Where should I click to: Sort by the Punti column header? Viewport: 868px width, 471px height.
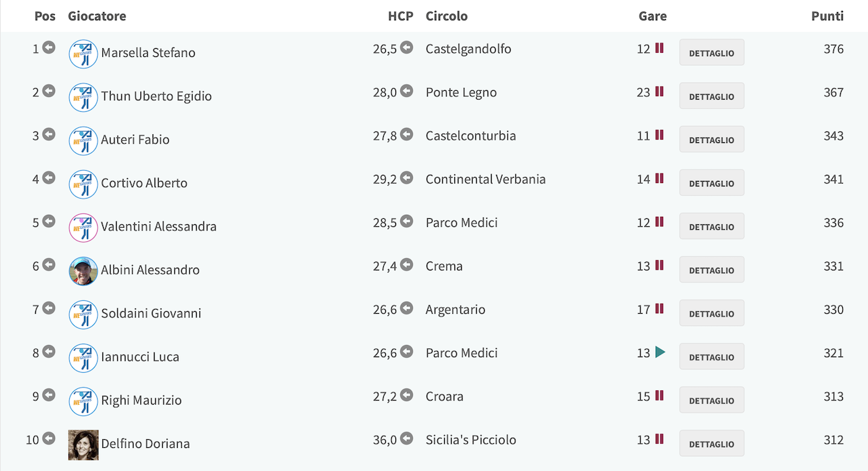click(x=827, y=16)
